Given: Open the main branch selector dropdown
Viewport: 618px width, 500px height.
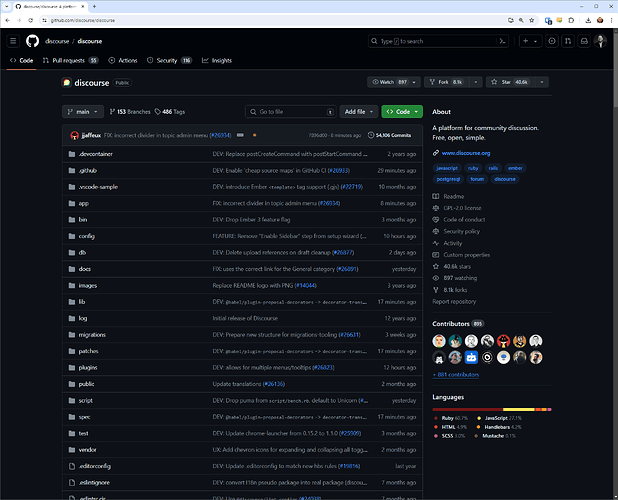Looking at the screenshot, I should 83,112.
